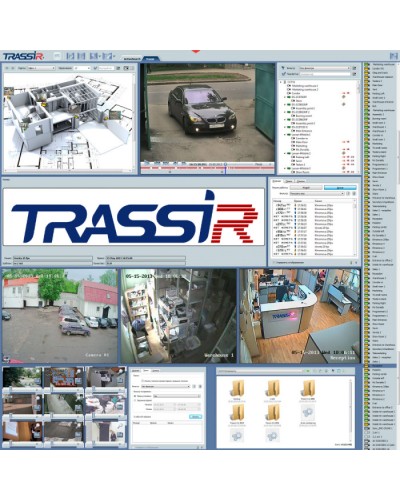Click the first yellow folder in file browser

237,388
